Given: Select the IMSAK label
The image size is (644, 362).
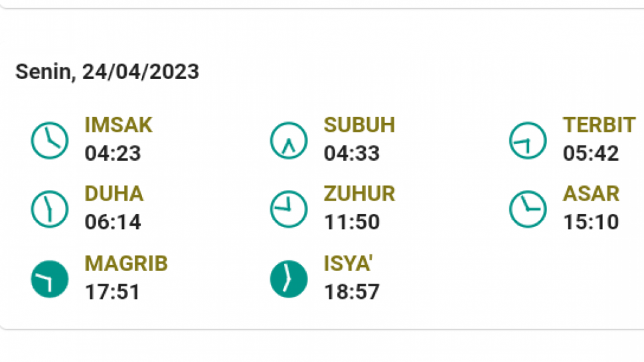Looking at the screenshot, I should [x=119, y=125].
